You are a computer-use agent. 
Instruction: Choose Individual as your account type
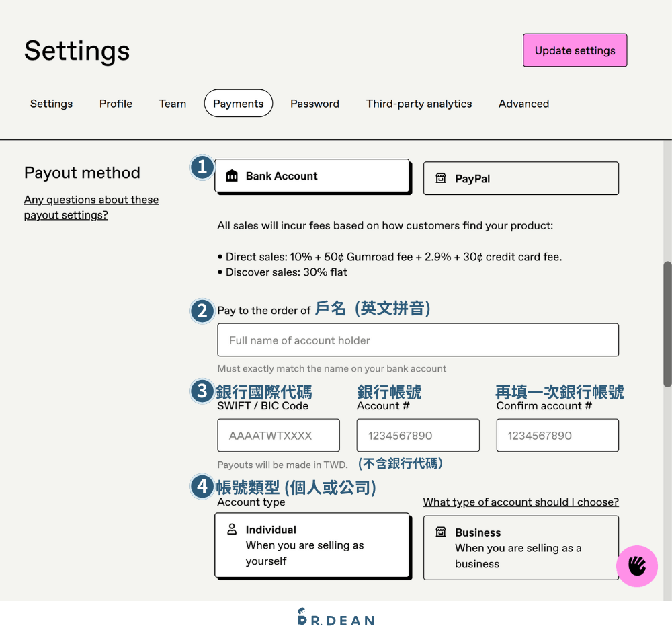(x=312, y=545)
